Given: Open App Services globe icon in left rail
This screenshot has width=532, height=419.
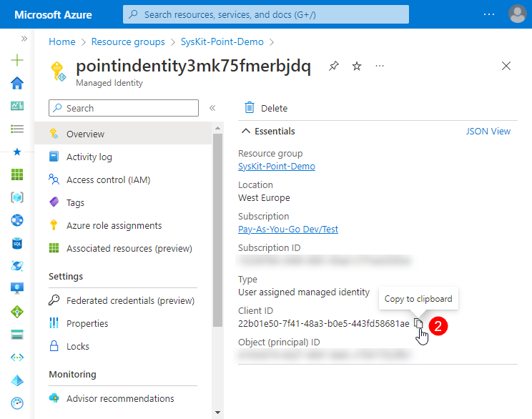Looking at the screenshot, I should point(17,220).
